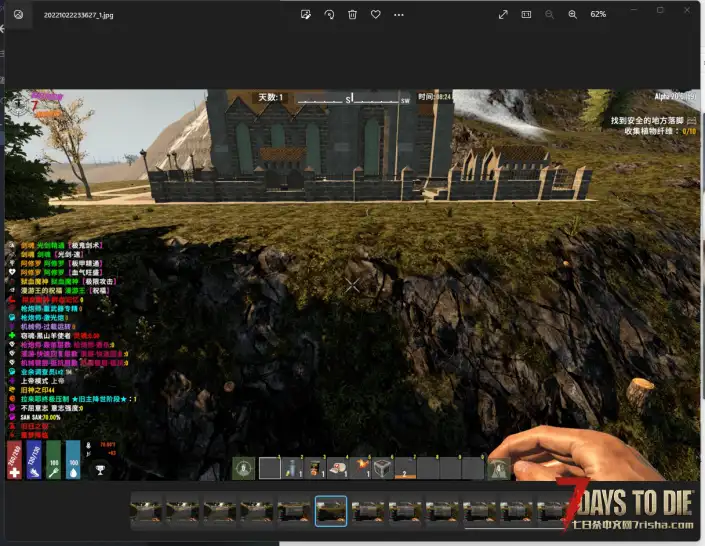
Task: Click the light-blue water bar in the game HUD
Action: (x=73, y=460)
